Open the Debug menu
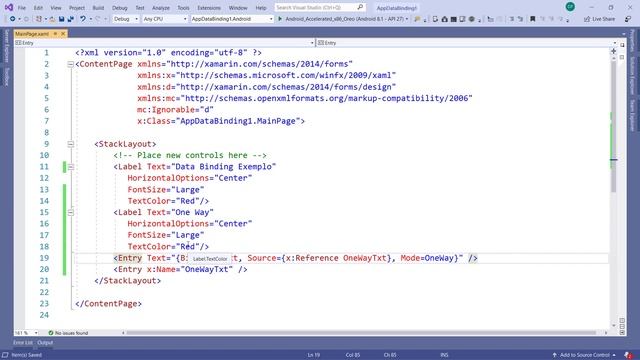 click(x=120, y=8)
